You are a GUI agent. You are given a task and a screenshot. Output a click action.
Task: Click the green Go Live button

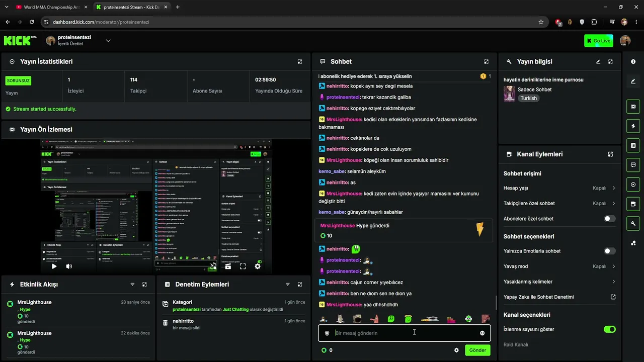point(599,41)
